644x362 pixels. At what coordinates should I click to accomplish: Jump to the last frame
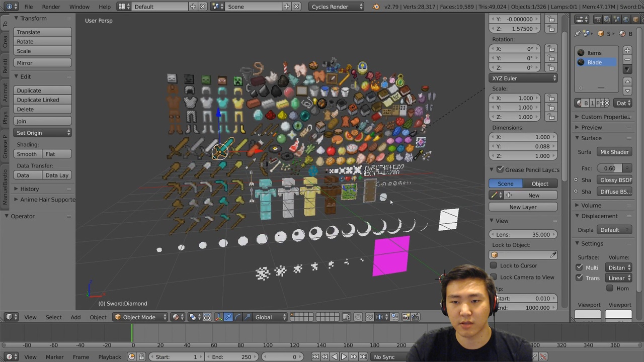pyautogui.click(x=363, y=356)
